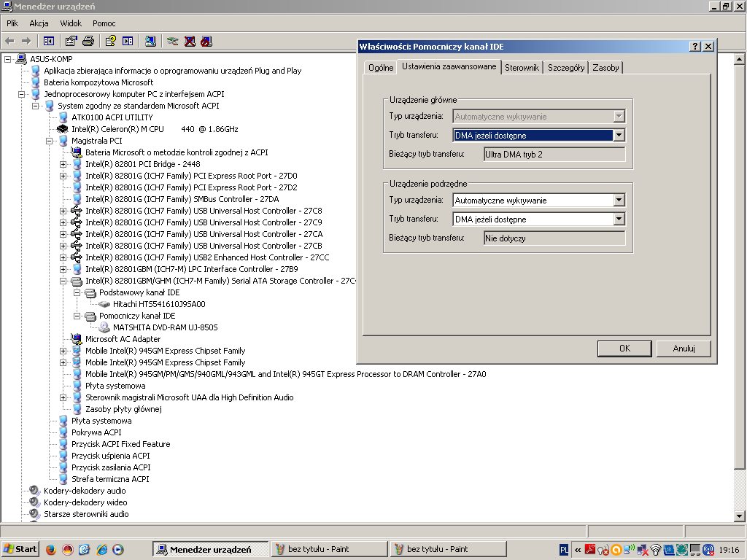This screenshot has height=560, width=747.
Task: Click the Scan for hardware changes icon
Action: [150, 42]
